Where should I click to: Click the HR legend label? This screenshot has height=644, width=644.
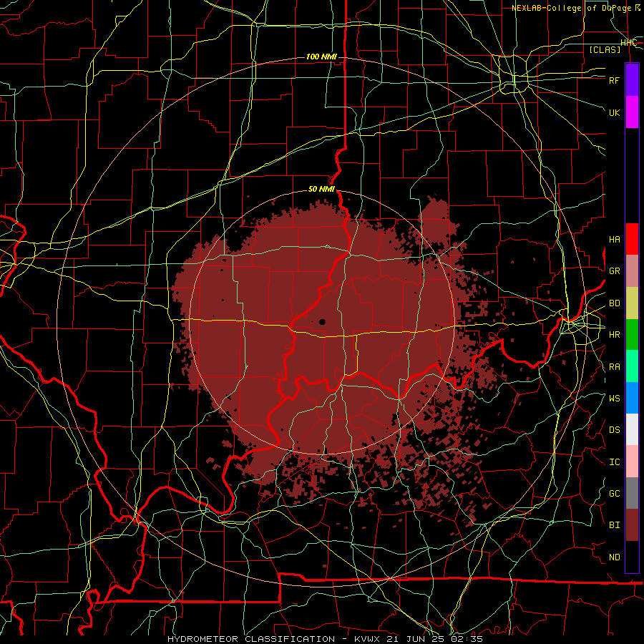pos(615,335)
